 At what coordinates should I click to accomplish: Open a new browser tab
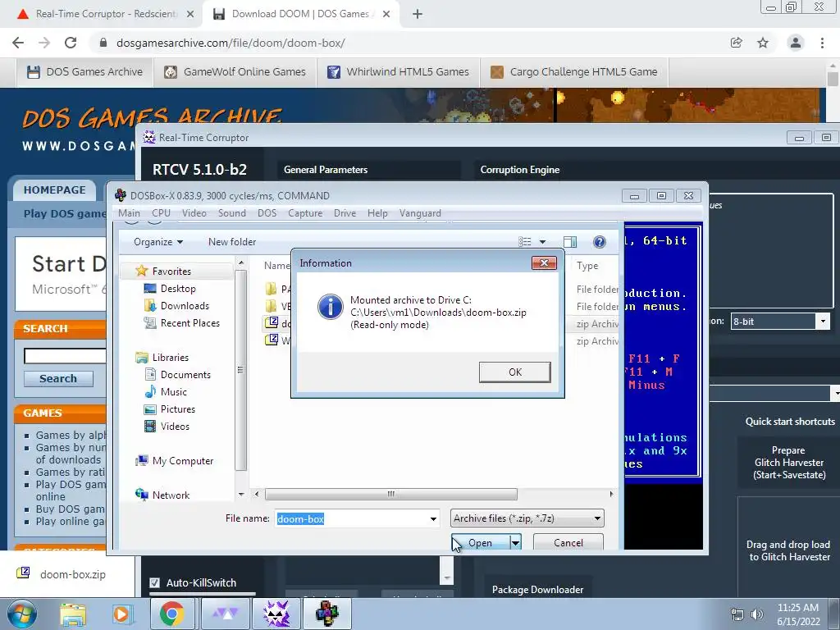click(418, 14)
